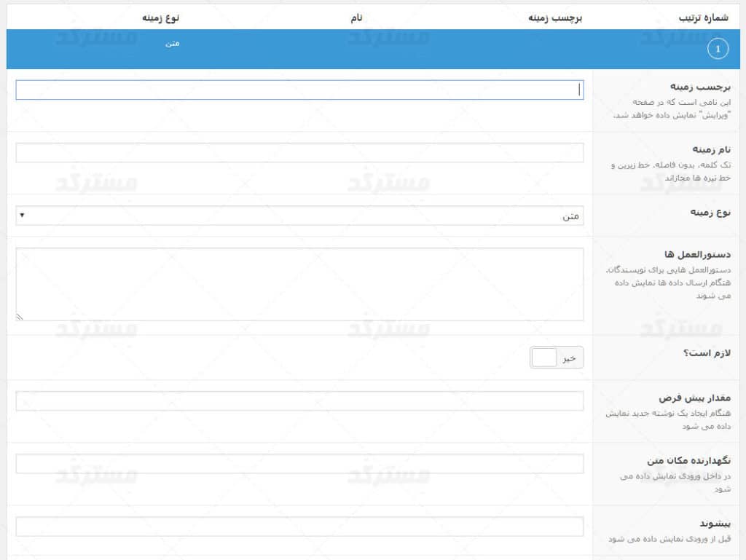Focus the 'مقدار پیش فرض' default value input
The width and height of the screenshot is (746, 560).
(299, 401)
